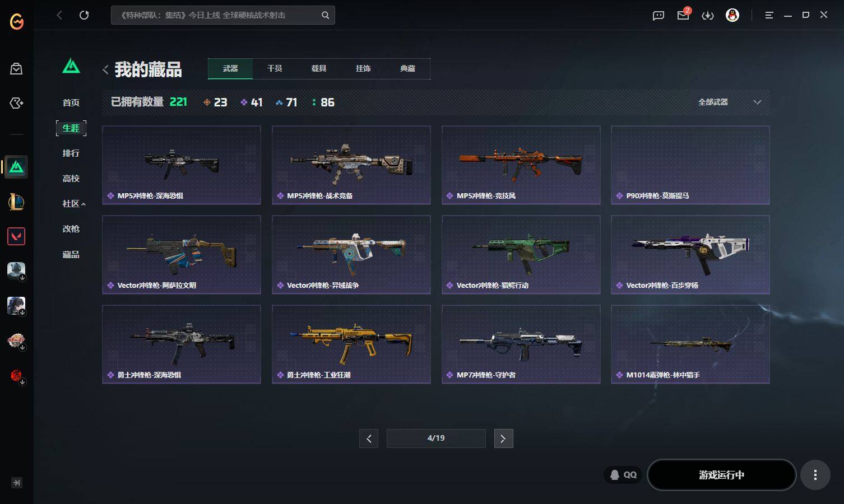
Task: Open the QQ penguin profile avatar
Action: point(732,15)
